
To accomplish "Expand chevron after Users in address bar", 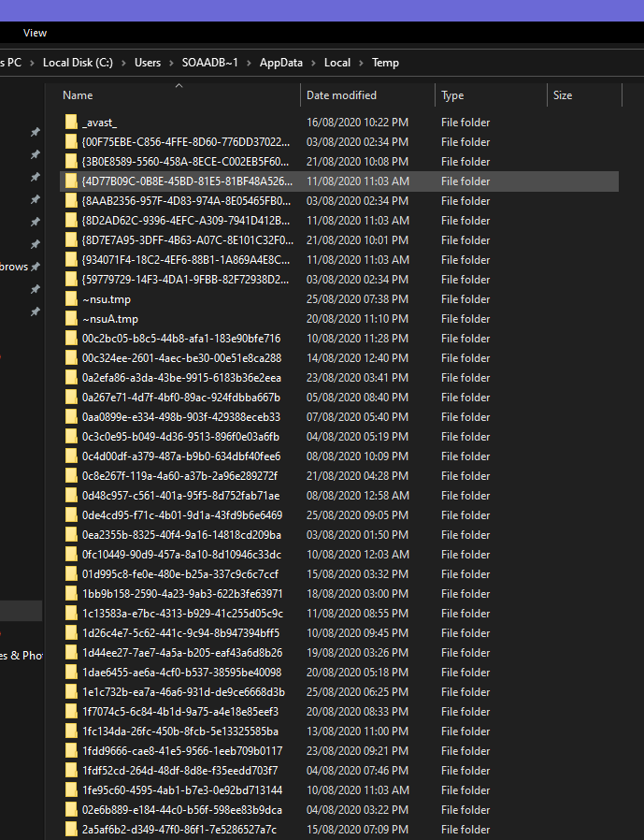I will 172,63.
